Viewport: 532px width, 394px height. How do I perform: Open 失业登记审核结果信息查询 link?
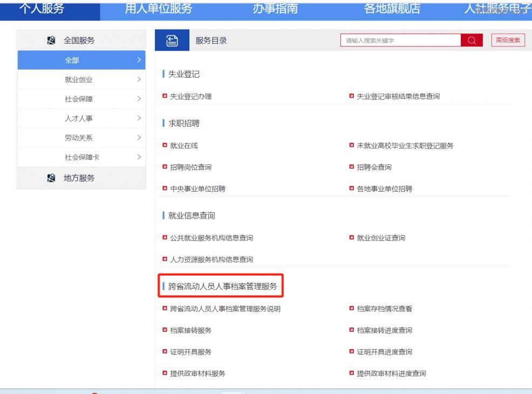pyautogui.click(x=398, y=97)
